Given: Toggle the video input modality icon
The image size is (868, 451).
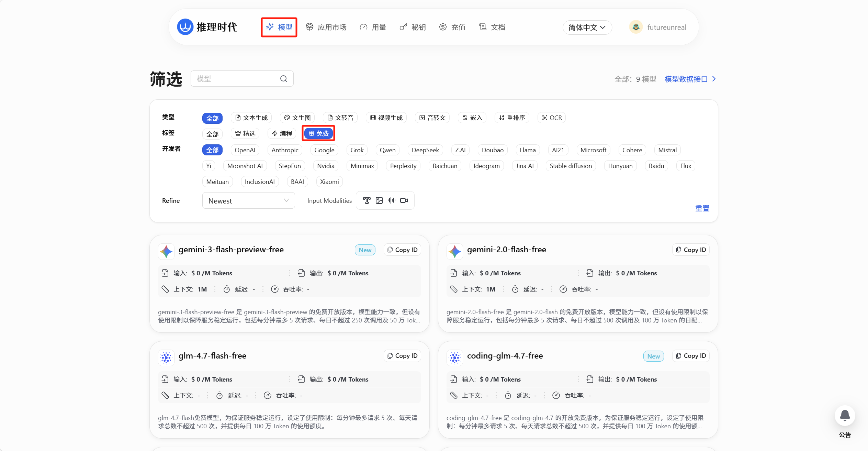Looking at the screenshot, I should pos(404,200).
